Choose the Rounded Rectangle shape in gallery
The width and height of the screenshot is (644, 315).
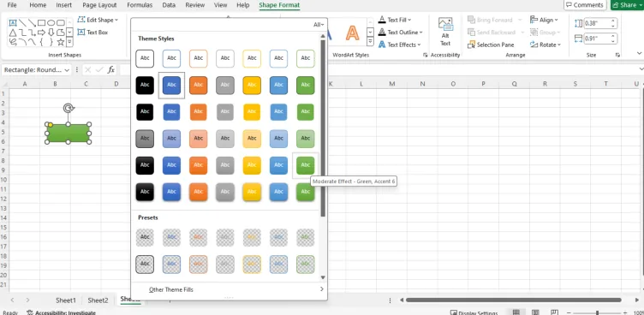point(60,23)
